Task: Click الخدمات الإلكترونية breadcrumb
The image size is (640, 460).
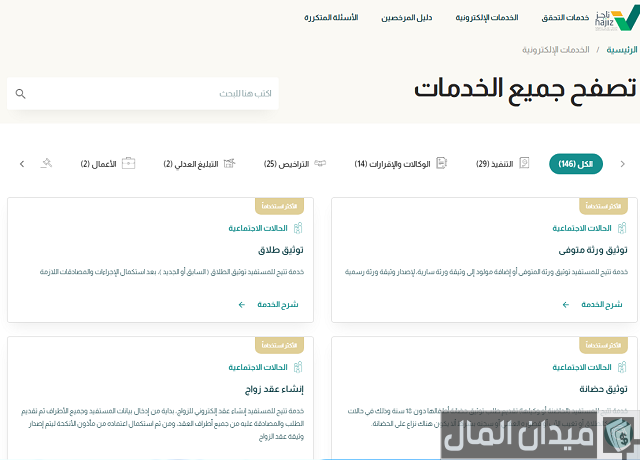Action: pyautogui.click(x=556, y=50)
